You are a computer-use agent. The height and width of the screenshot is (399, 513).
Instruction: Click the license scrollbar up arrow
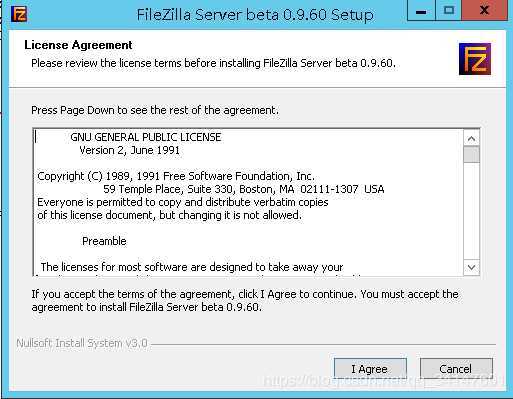point(471,138)
